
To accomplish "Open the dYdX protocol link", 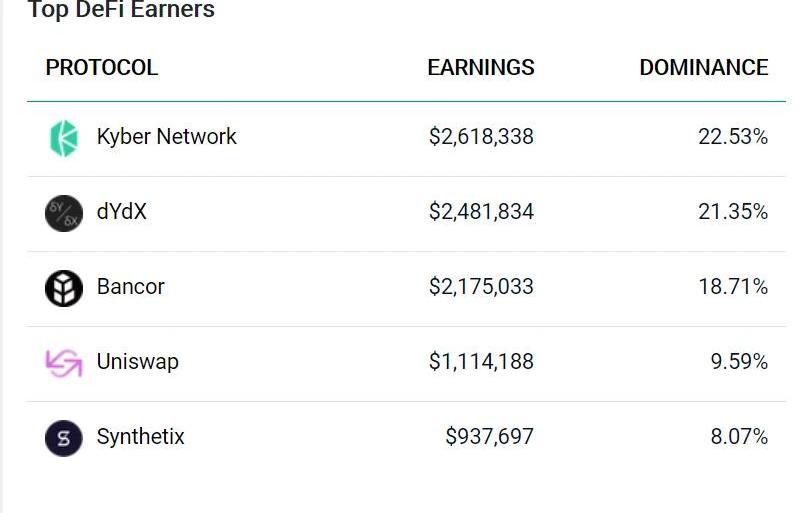I will (122, 212).
